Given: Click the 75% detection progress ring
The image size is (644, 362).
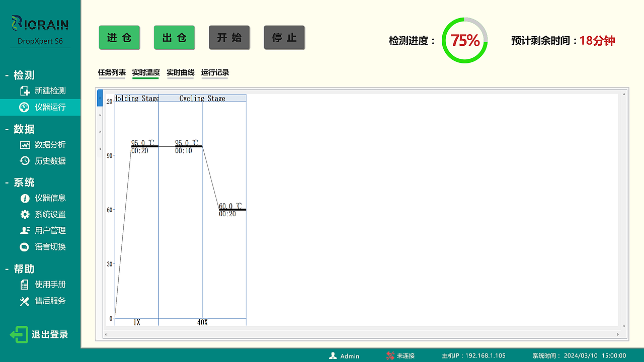Looking at the screenshot, I should (x=464, y=40).
